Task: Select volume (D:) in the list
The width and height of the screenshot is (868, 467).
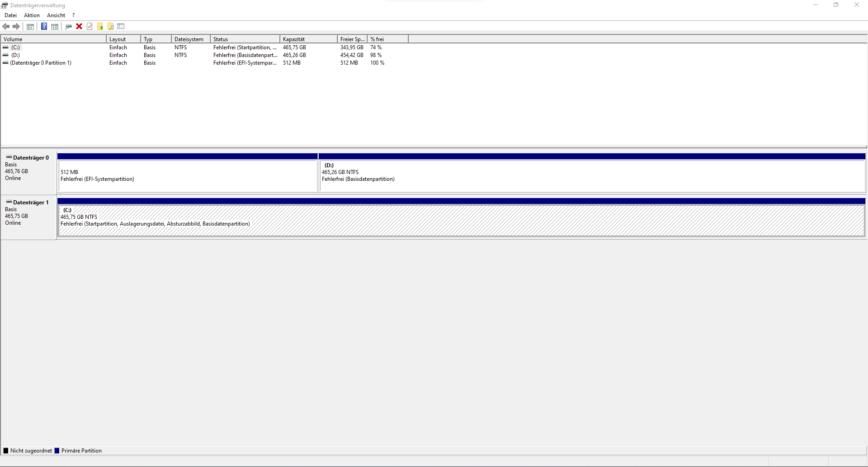Action: tap(15, 55)
